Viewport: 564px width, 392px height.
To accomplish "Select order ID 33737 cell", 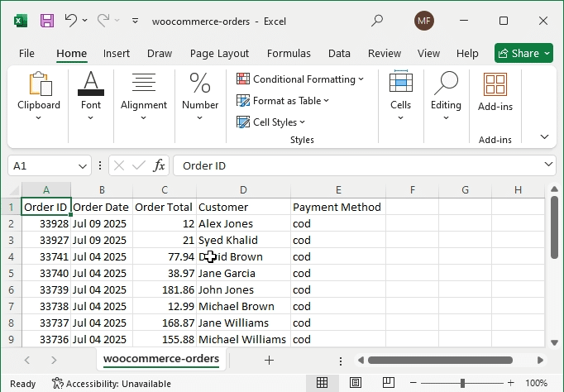I will [x=46, y=323].
